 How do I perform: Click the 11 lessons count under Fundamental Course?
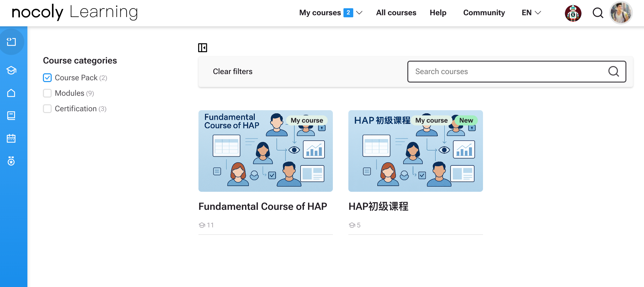[x=206, y=225]
